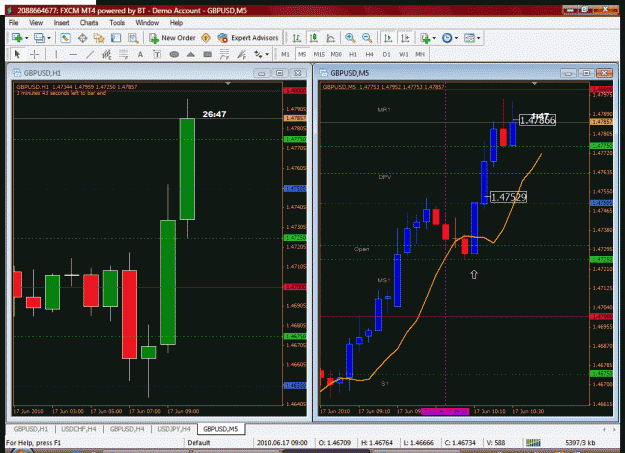Open the Indicators list icon
The height and width of the screenshot is (453, 625).
[425, 38]
